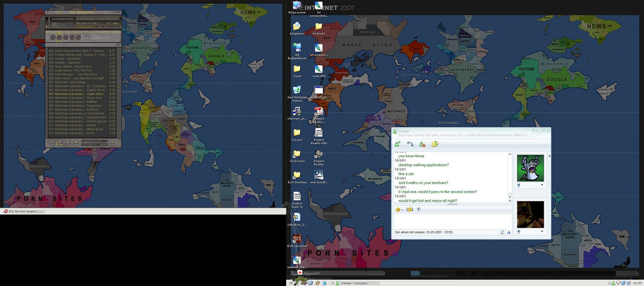Start a voice call with Conner
Image resolution: width=644 pixels, height=286 pixels.
[x=410, y=144]
